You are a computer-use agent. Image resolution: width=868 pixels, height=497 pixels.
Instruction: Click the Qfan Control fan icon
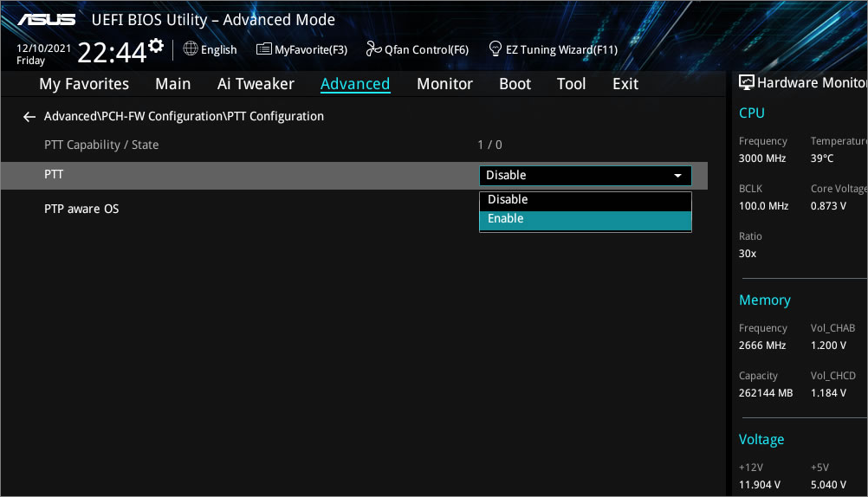(373, 49)
